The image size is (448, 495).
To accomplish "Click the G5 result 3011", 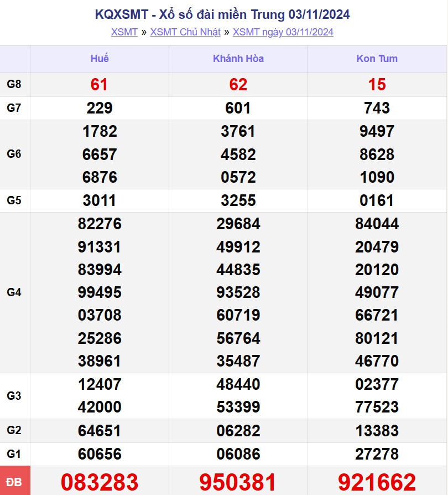I will click(x=100, y=200).
